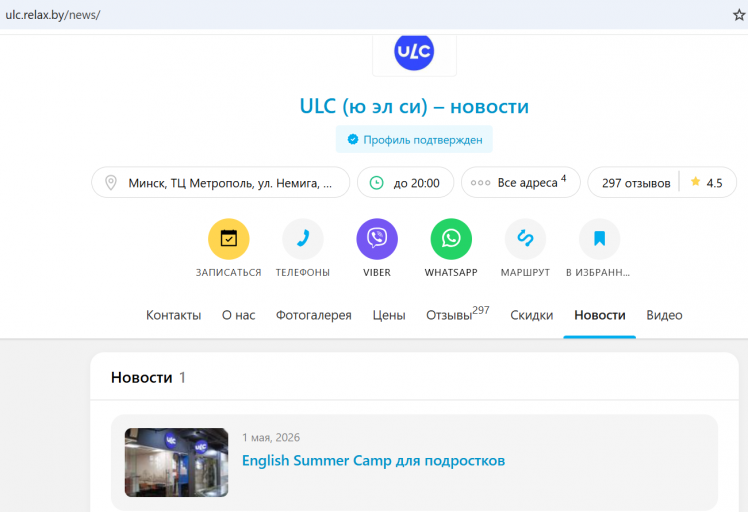Get directions with the Маршрут icon
Screen dimensions: 748x512
(x=525, y=239)
